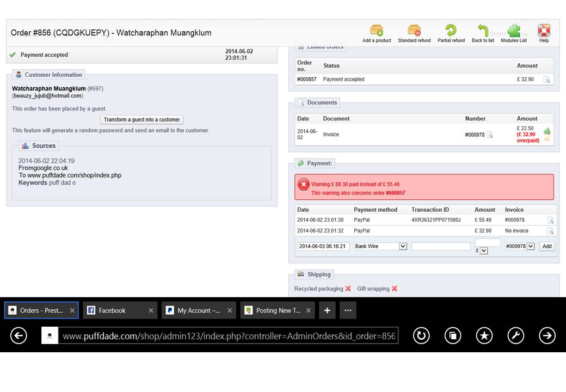Click the browser back arrow button
The image size is (566, 392).
pos(19,336)
